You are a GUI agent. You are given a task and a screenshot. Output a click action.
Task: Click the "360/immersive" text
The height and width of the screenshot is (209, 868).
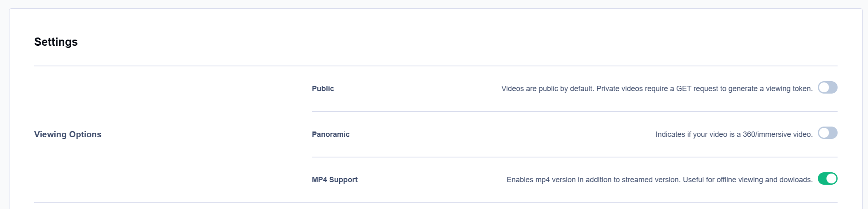pos(765,134)
